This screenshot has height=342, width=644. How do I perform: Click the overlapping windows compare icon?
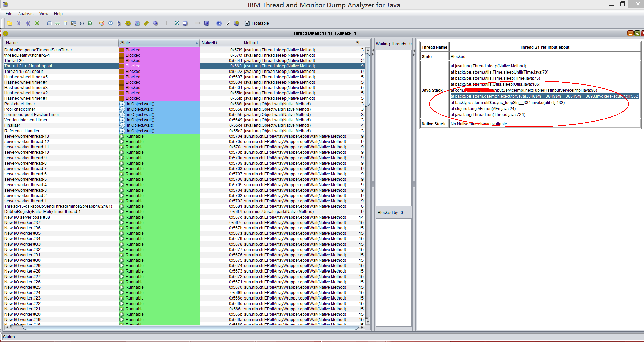(x=155, y=23)
